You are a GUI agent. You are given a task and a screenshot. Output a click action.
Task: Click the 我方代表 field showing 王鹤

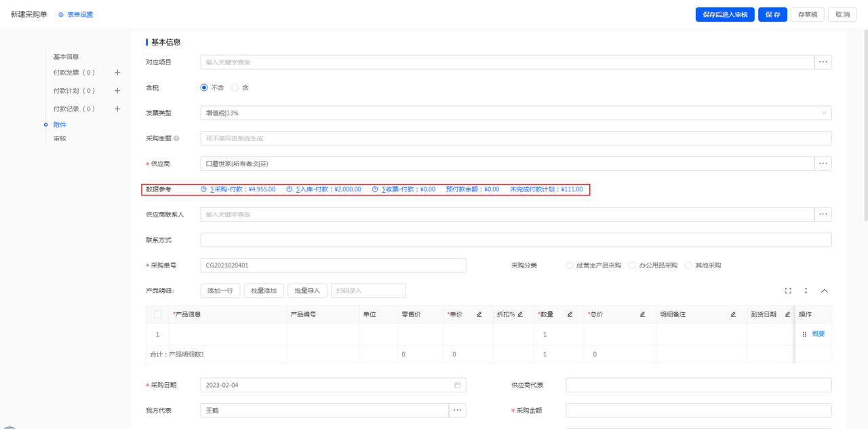coord(324,411)
